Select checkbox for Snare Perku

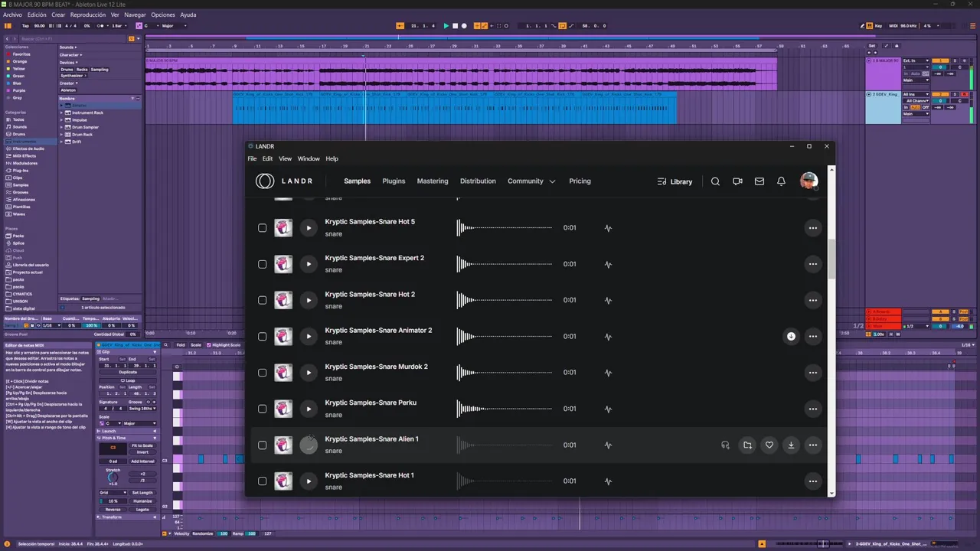point(262,409)
